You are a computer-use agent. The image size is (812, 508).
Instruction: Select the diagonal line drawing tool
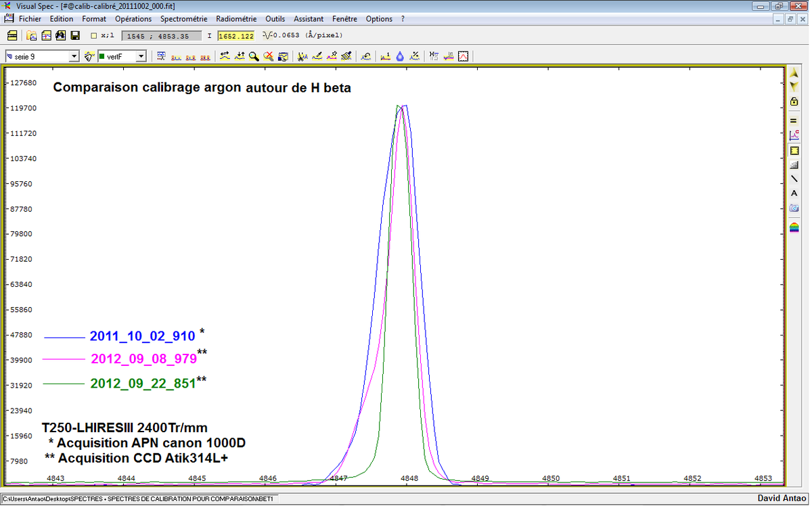(x=794, y=179)
